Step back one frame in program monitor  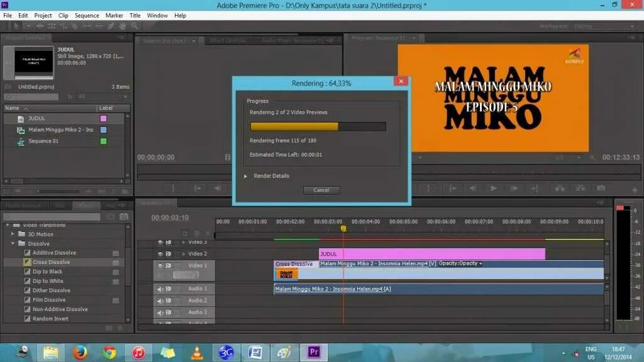473,189
